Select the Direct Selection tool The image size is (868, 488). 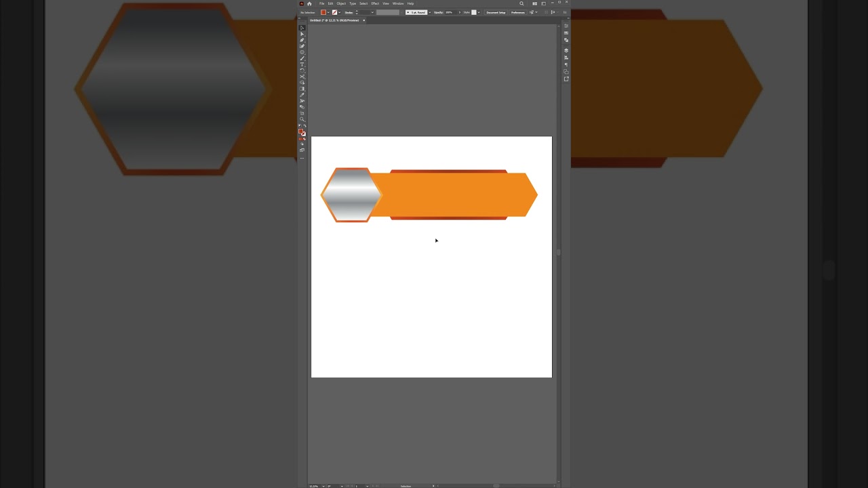point(302,34)
